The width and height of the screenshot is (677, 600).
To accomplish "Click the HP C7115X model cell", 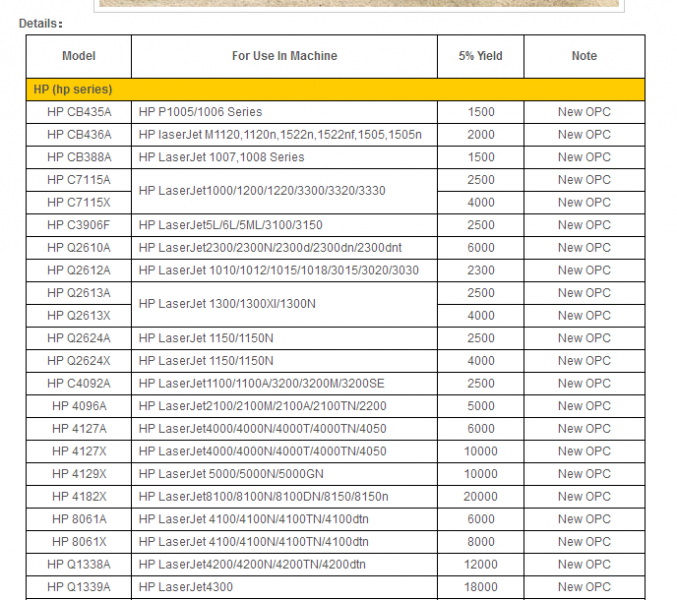I will 79,202.
